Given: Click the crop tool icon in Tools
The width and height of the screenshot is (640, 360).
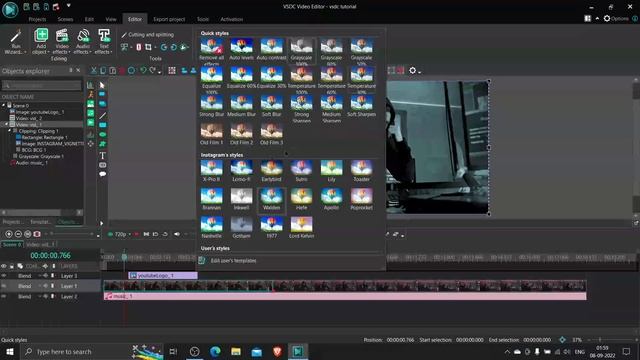Looking at the screenshot, I should (148, 47).
